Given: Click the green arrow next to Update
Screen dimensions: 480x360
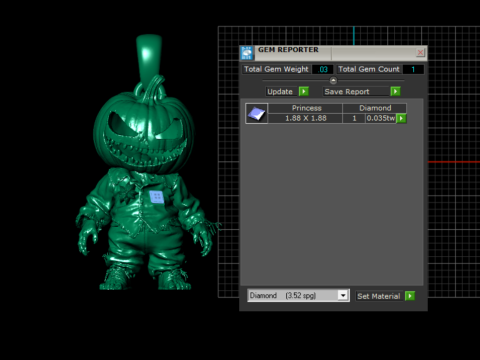Looking at the screenshot, I should pyautogui.click(x=304, y=91).
